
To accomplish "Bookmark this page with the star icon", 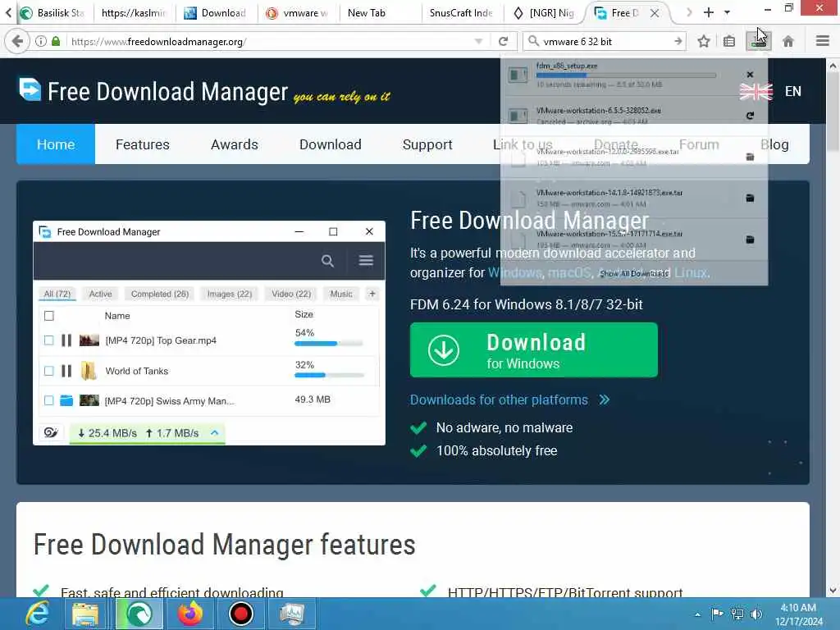I will tap(703, 41).
